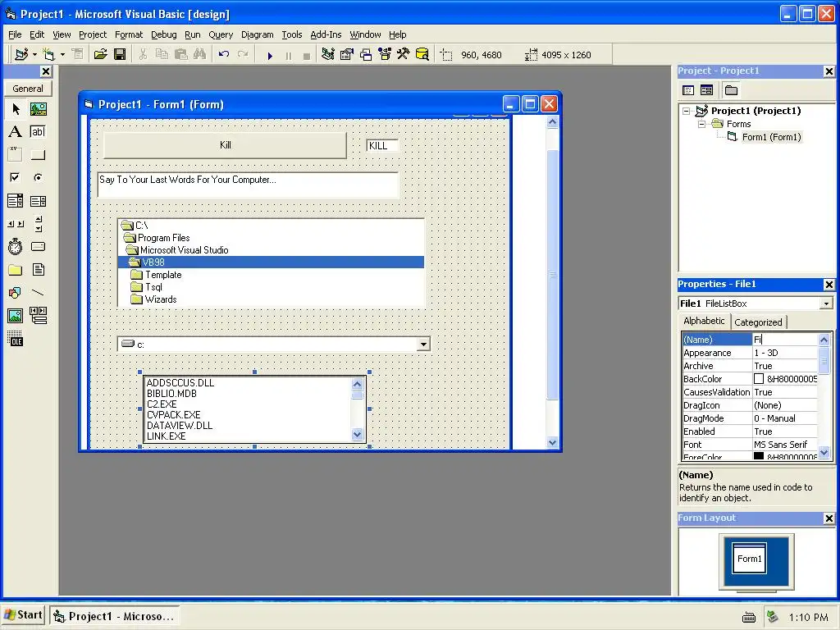The image size is (840, 630).
Task: Open the Toolbox via hammer-and-wrench icon
Action: [404, 54]
